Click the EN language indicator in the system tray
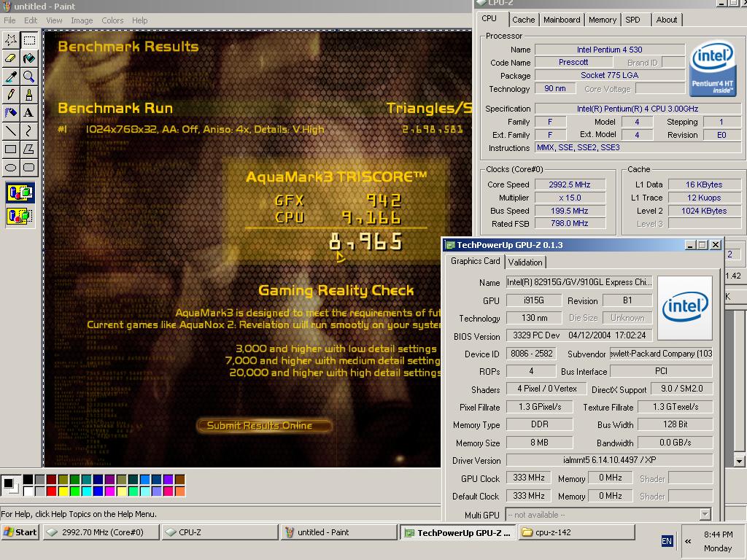The width and height of the screenshot is (747, 560). pyautogui.click(x=667, y=540)
